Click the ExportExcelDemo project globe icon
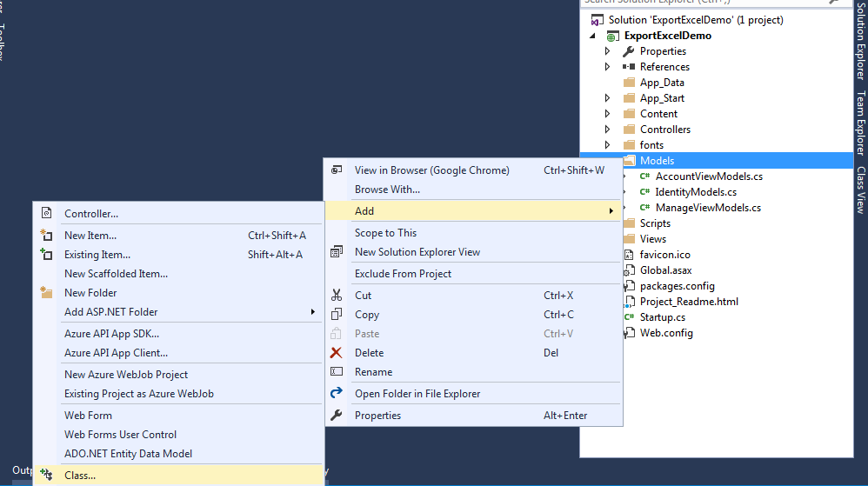 click(612, 36)
